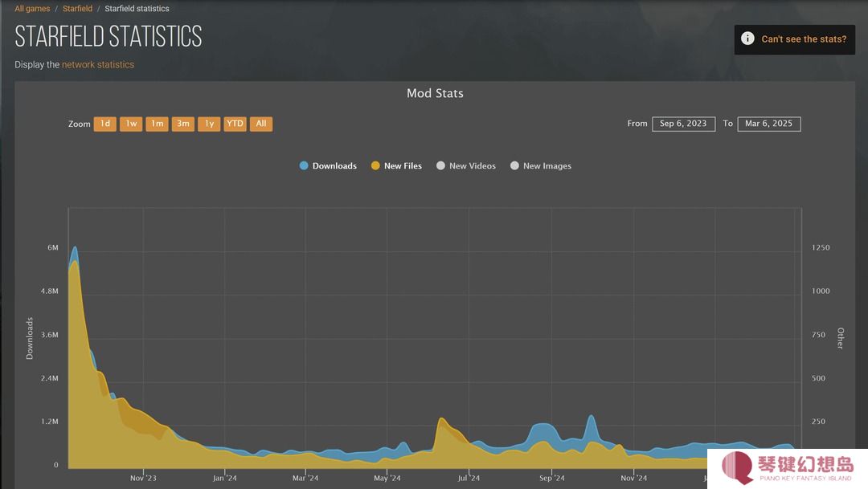Click the yellow New Files legend color dot

point(375,165)
